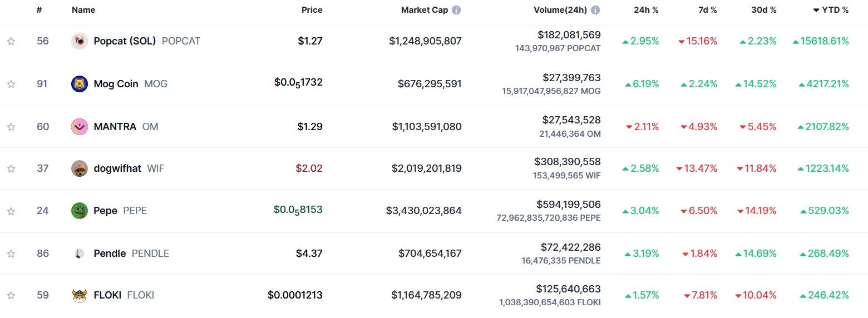Click the Mog Coin logo icon

(x=80, y=84)
